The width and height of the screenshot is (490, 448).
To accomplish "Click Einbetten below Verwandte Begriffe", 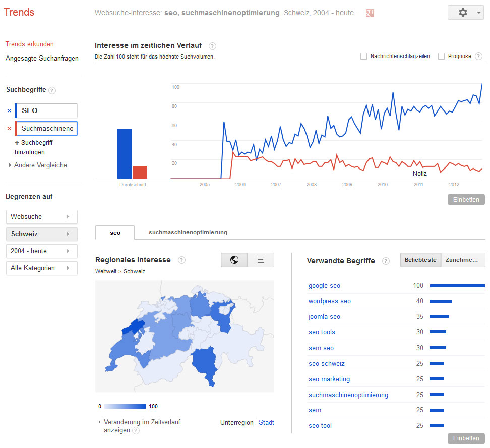I will coord(466,438).
